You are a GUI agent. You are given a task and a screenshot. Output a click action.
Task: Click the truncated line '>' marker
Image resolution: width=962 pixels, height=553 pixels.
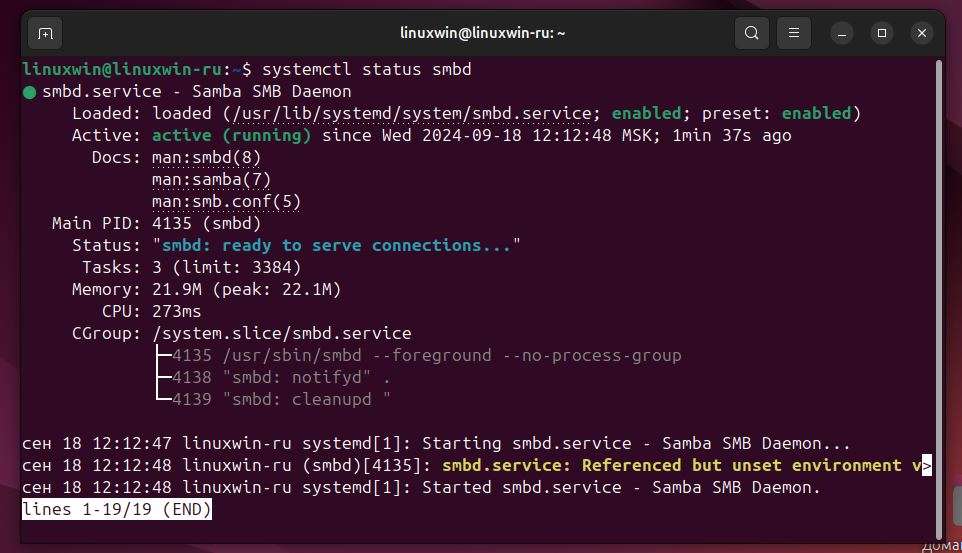(926, 466)
